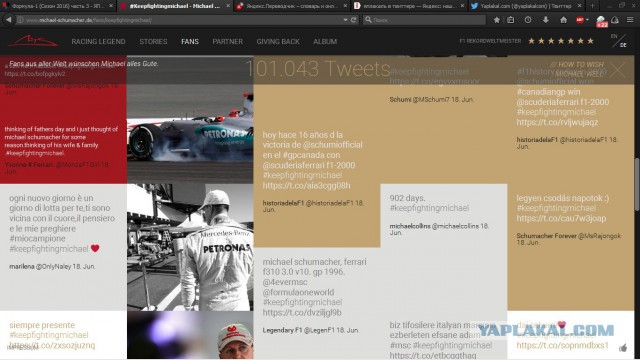Switch site language to DE
Viewport: 640px width, 360px height.
[623, 45]
